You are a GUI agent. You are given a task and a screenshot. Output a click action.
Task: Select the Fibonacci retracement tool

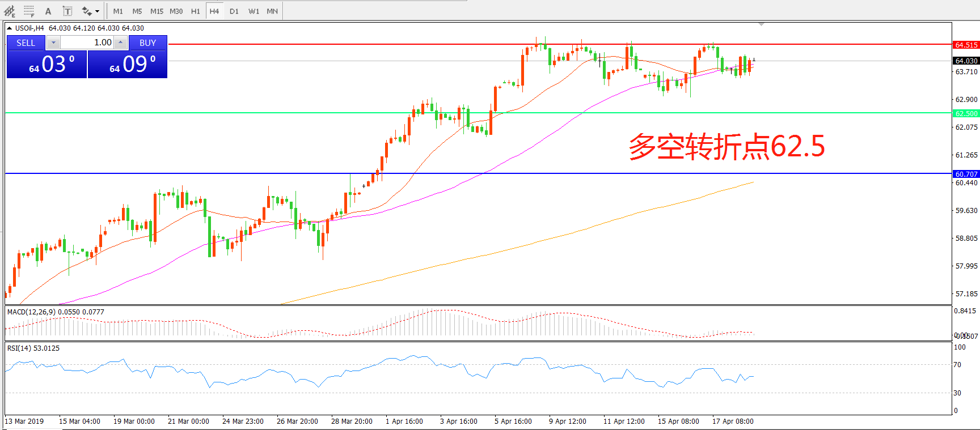(x=29, y=11)
